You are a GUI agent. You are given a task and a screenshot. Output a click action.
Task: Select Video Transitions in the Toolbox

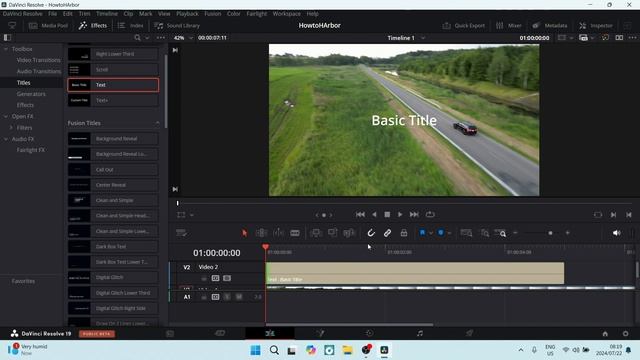38,60
